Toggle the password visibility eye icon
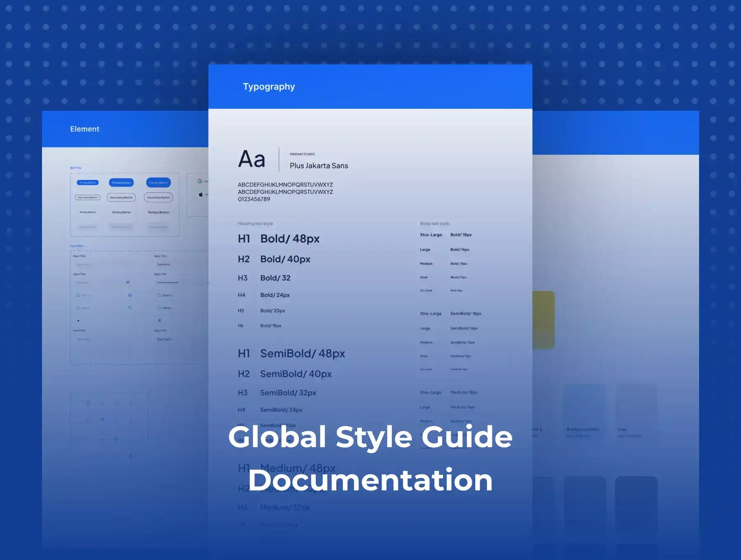 coord(128,282)
